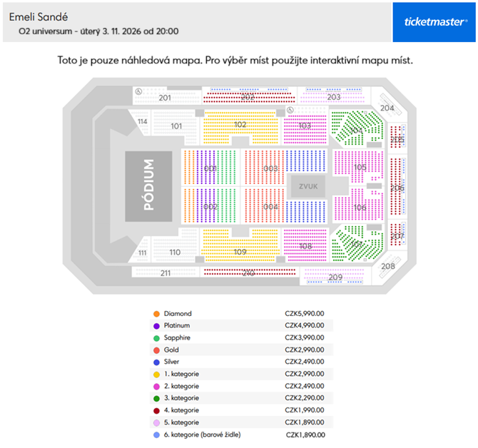This screenshot has width=478, height=448.
Task: Click the 4. kategorie dark red dot
Action: tap(156, 410)
